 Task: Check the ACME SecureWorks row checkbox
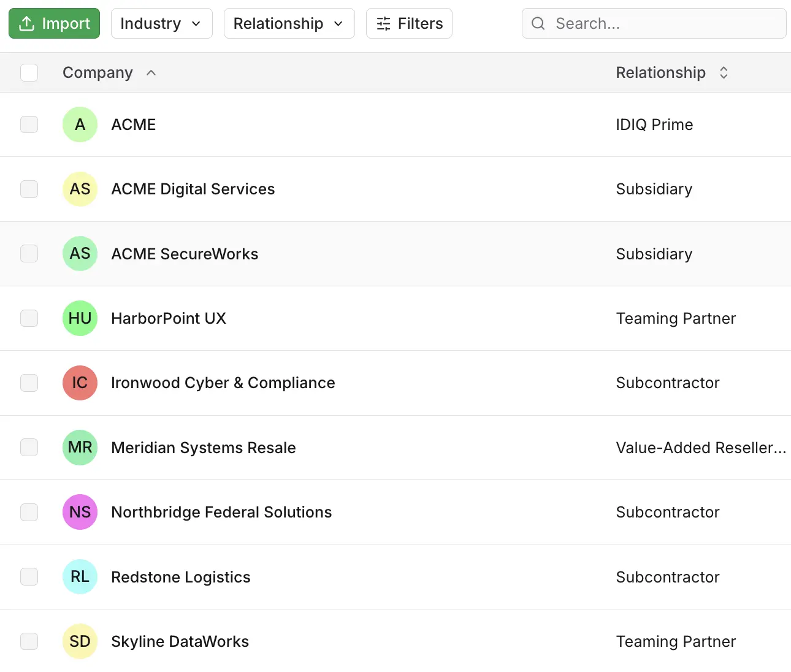click(x=29, y=253)
